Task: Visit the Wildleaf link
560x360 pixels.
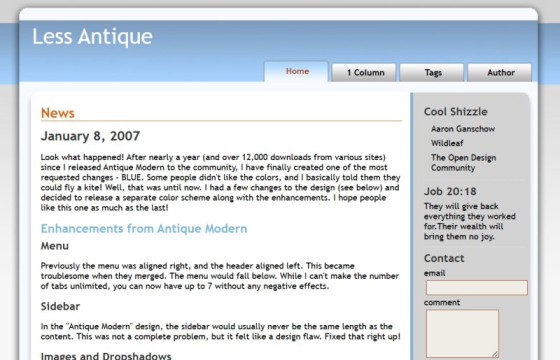Action: [447, 143]
